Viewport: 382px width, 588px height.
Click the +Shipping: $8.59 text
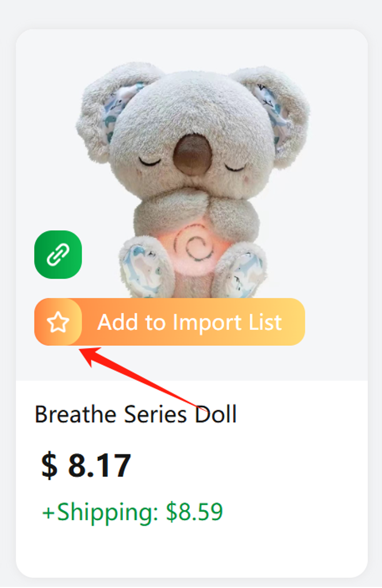(133, 512)
